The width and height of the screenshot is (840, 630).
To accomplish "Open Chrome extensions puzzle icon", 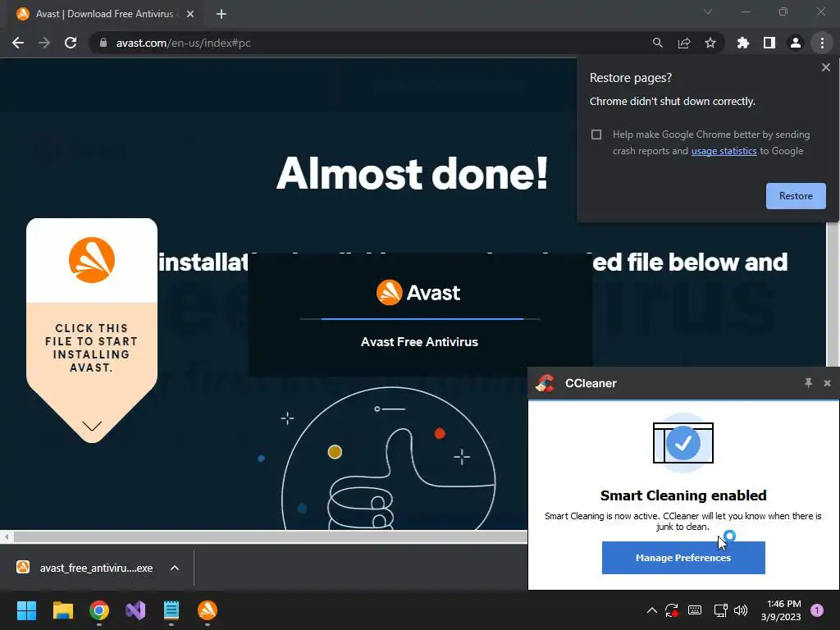I will pyautogui.click(x=743, y=43).
